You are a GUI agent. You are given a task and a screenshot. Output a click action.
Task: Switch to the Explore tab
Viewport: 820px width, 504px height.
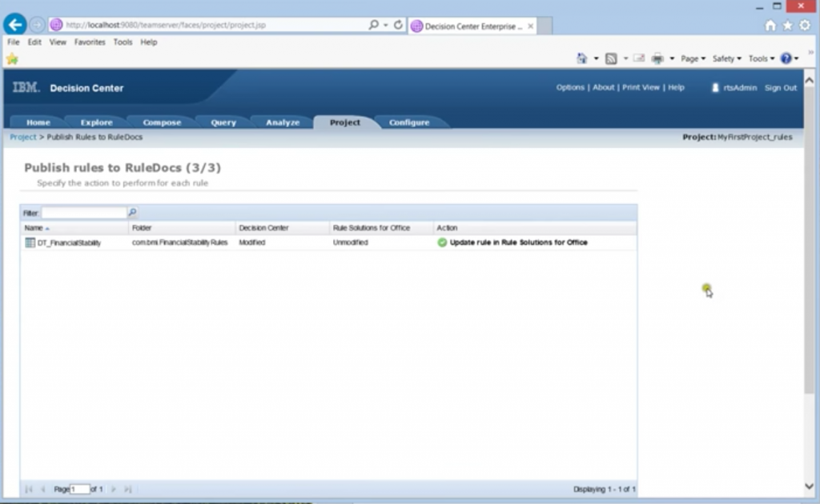[97, 122]
